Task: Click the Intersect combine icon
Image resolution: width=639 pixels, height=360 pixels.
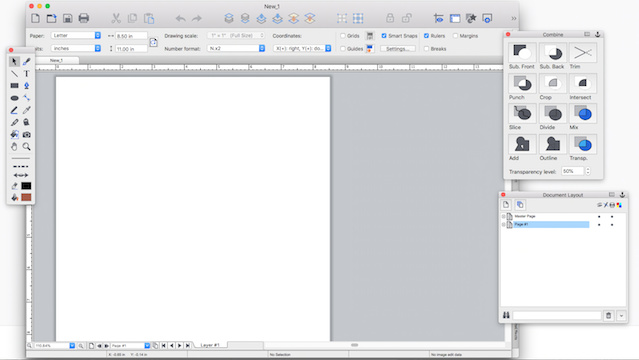Action: tap(583, 83)
